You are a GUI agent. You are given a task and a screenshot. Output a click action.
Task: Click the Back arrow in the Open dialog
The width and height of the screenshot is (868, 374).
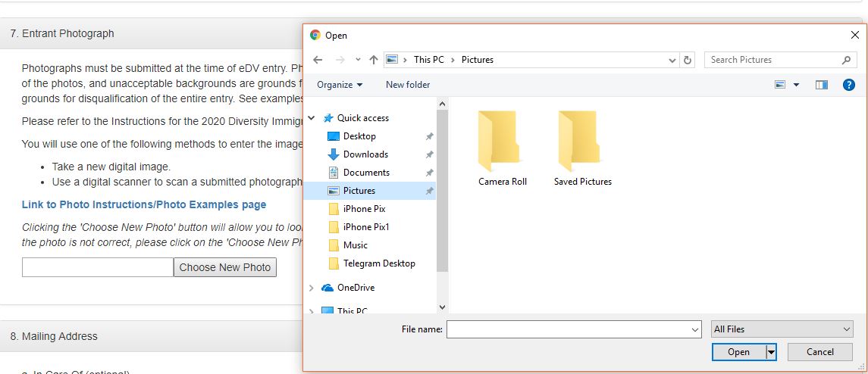[x=318, y=60]
